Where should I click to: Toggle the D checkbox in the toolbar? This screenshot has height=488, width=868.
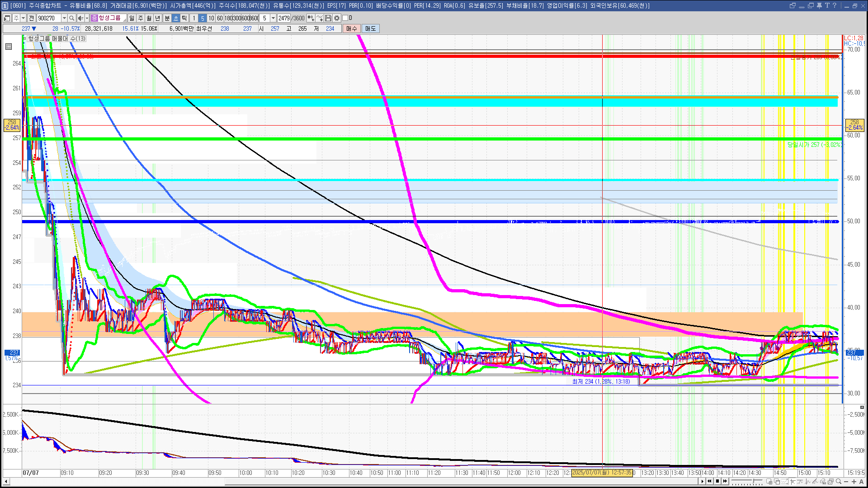[345, 18]
